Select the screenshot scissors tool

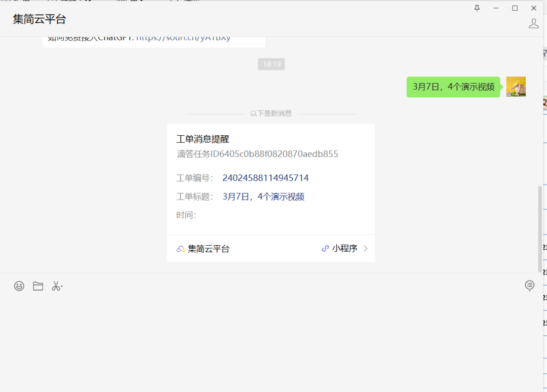[57, 286]
